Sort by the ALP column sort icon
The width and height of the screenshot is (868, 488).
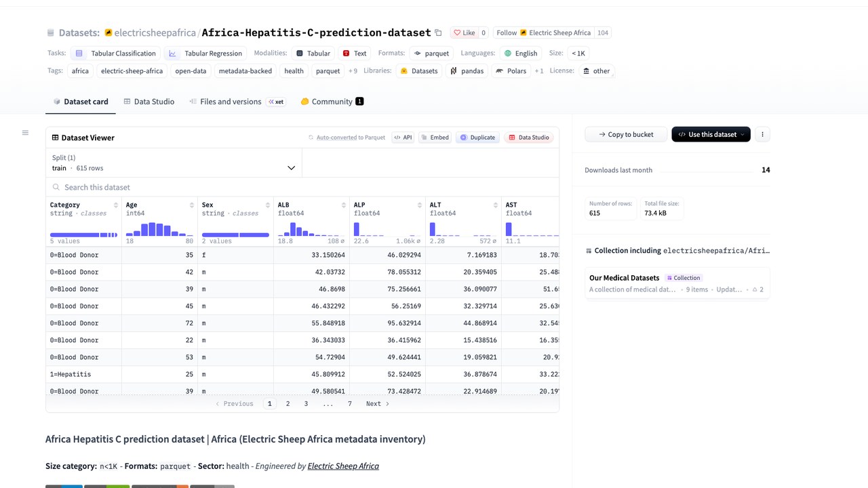click(419, 205)
